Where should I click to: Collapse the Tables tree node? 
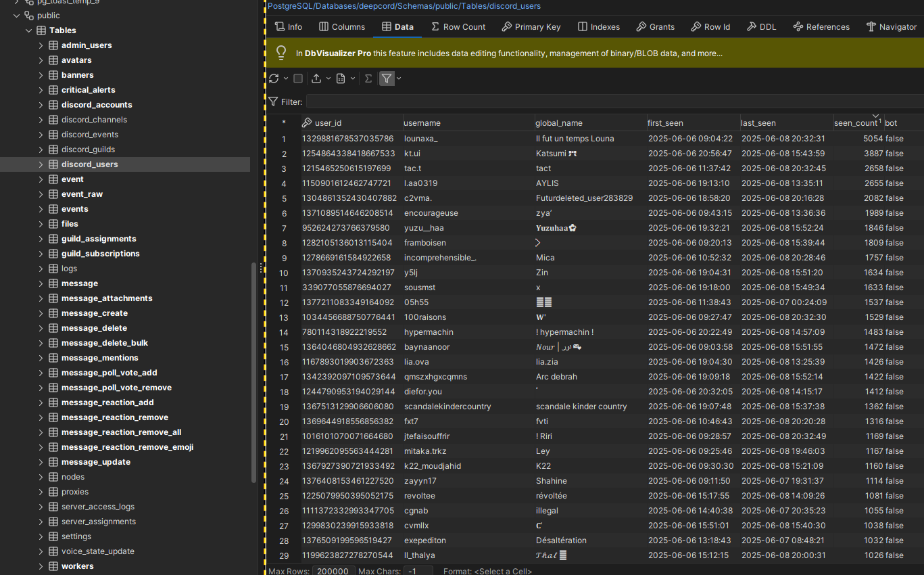tap(29, 30)
